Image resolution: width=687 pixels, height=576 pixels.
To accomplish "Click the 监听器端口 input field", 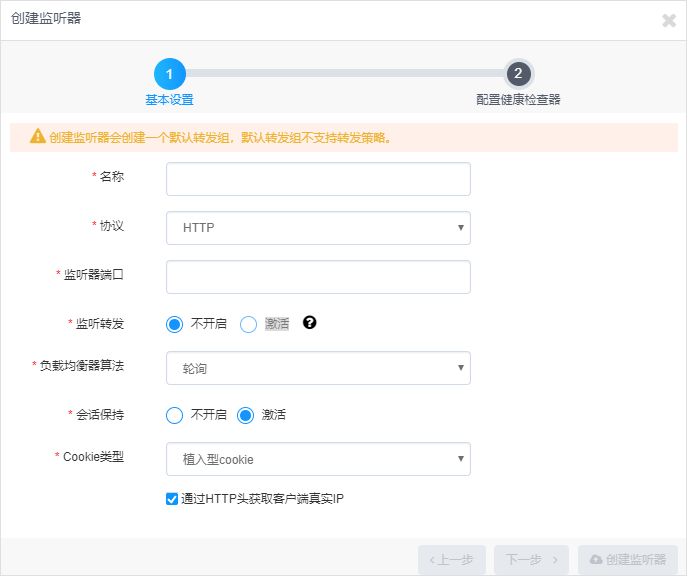I will 318,277.
